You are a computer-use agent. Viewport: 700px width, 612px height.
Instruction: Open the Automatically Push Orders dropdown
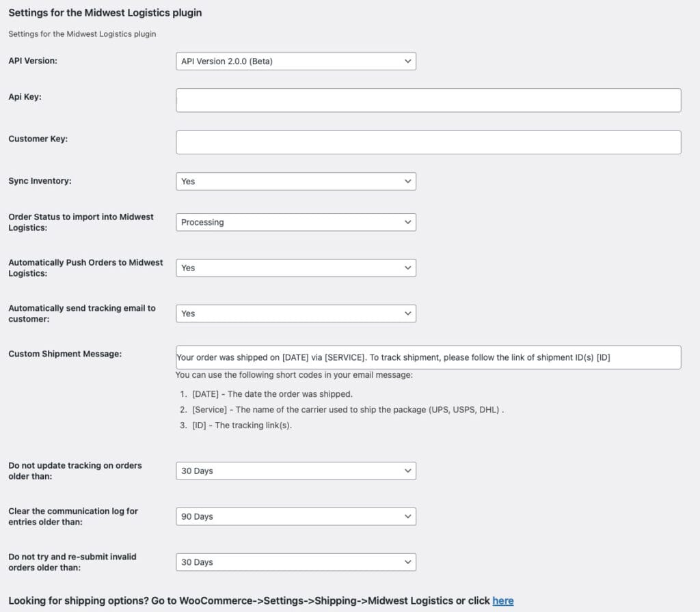tap(295, 268)
